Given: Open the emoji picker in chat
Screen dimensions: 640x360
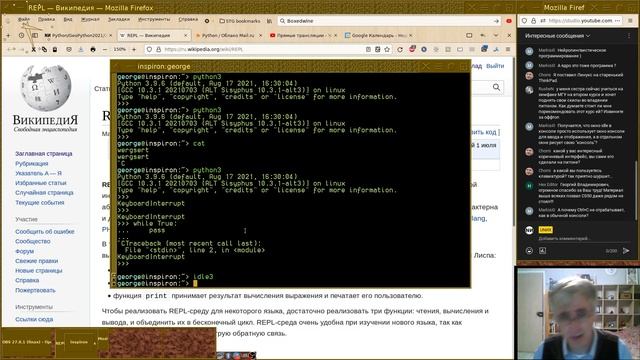Looking at the screenshot, I should click(529, 251).
